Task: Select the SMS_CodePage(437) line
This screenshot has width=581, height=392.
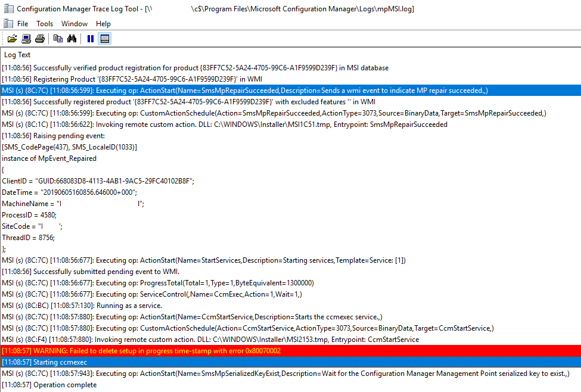Action: click(x=291, y=147)
